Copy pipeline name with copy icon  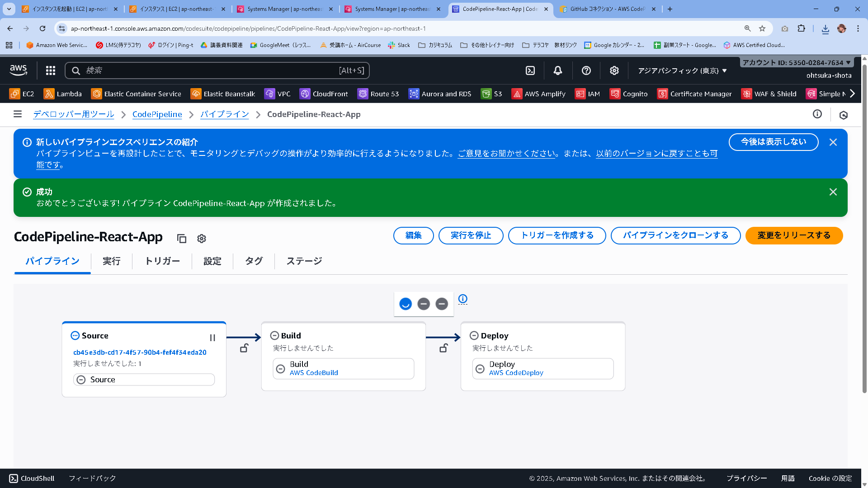point(182,239)
